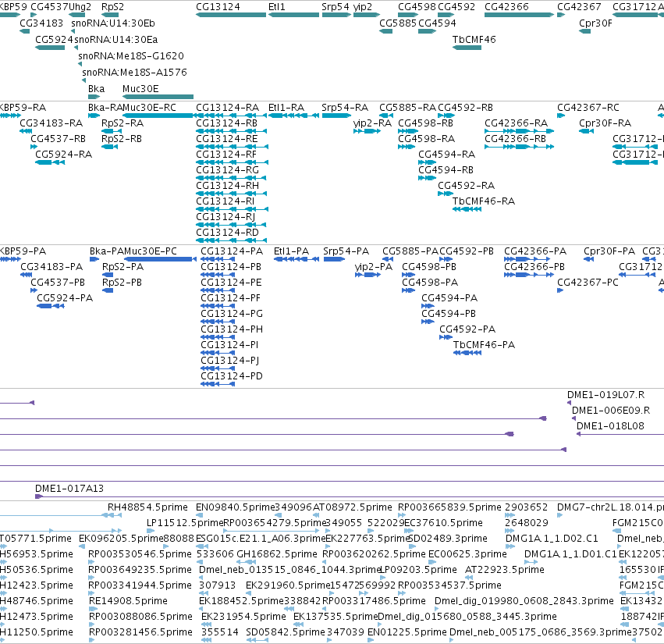The image size is (664, 644).
Task: Select transcript Cpr30F-RA
Action: click(586, 131)
